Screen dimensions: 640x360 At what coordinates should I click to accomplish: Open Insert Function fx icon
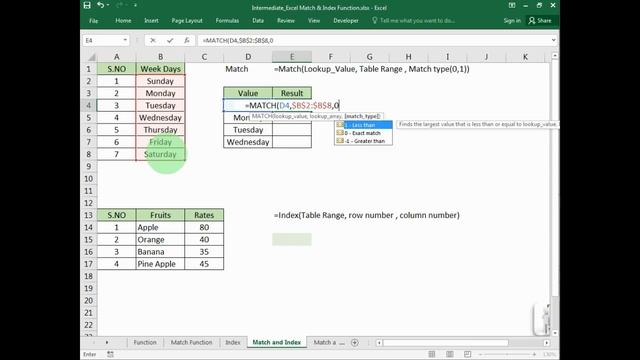pyautogui.click(x=187, y=40)
